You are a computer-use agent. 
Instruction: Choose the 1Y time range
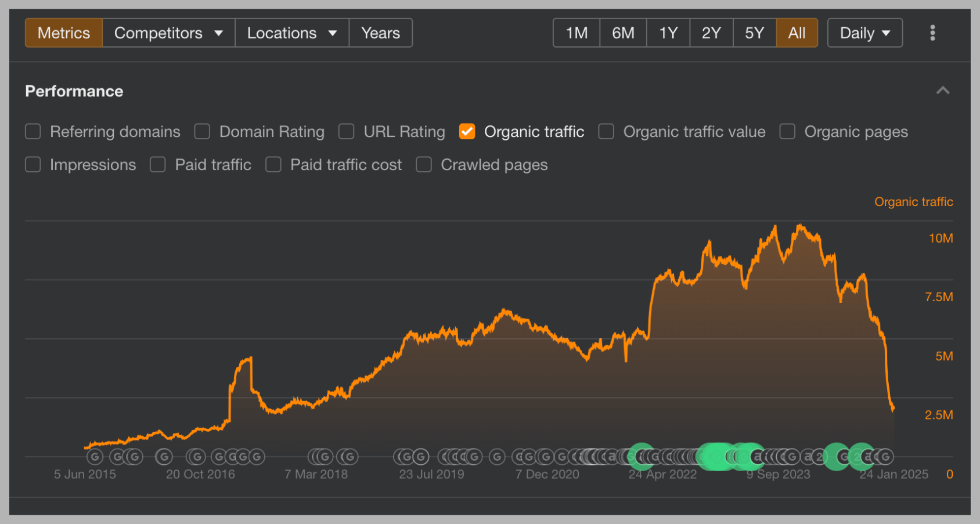668,33
